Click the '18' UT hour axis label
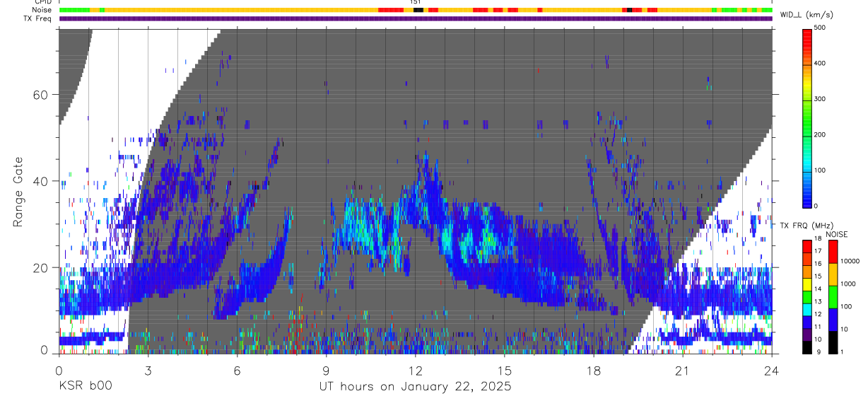Image resolution: width=868 pixels, height=401 pixels. (594, 370)
